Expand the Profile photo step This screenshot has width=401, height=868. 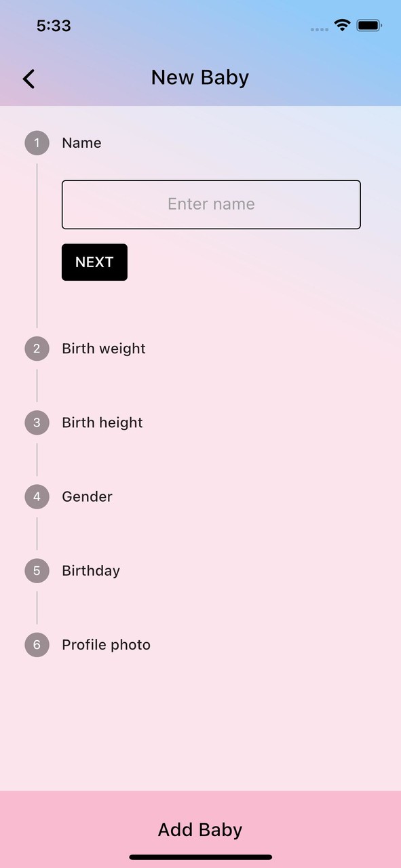click(106, 645)
